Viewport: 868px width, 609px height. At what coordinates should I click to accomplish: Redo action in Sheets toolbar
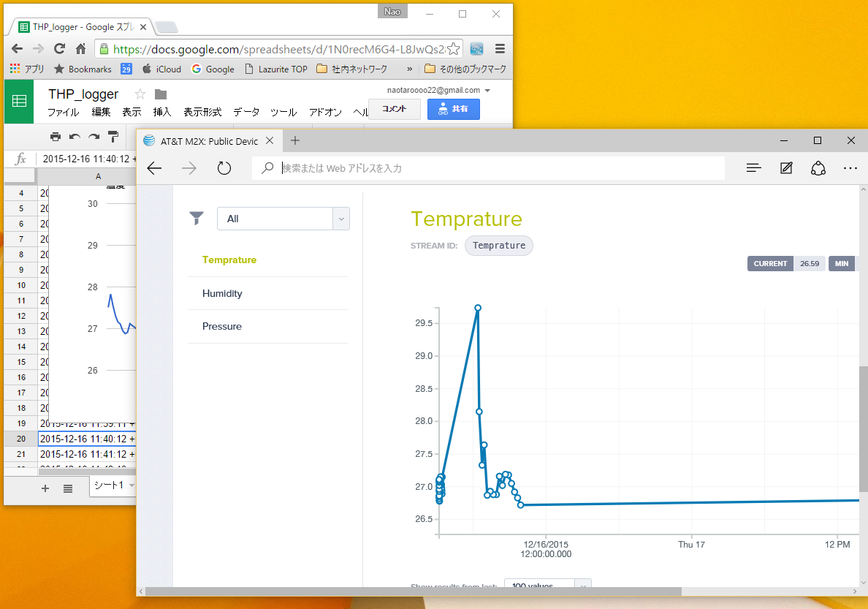click(x=94, y=136)
